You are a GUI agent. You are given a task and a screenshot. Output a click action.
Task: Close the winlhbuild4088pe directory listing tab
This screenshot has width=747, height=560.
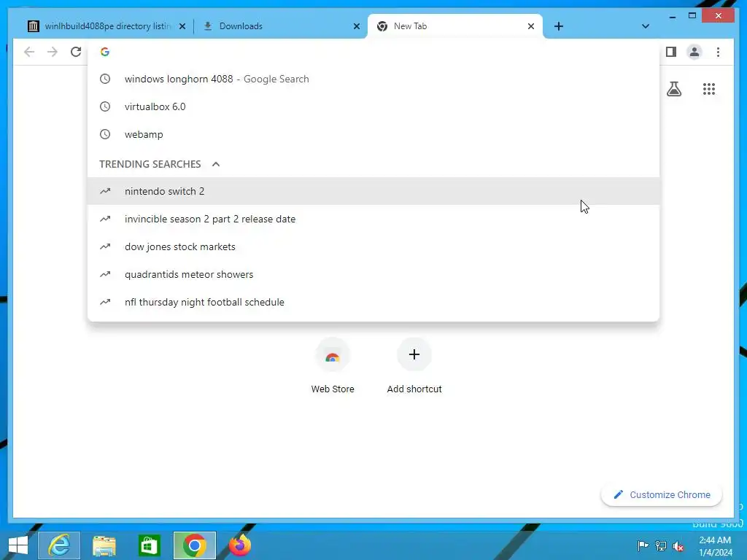(182, 27)
